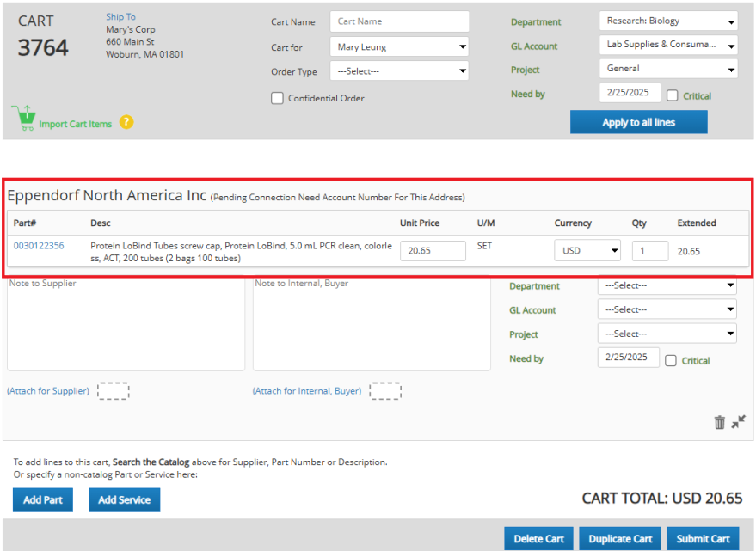This screenshot has height=551, width=756.
Task: Click the Submit Cart button
Action: [703, 538]
